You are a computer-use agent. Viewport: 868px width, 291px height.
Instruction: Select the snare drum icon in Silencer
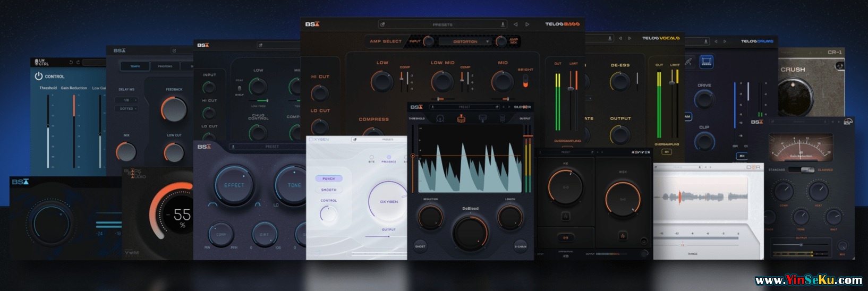(x=461, y=118)
